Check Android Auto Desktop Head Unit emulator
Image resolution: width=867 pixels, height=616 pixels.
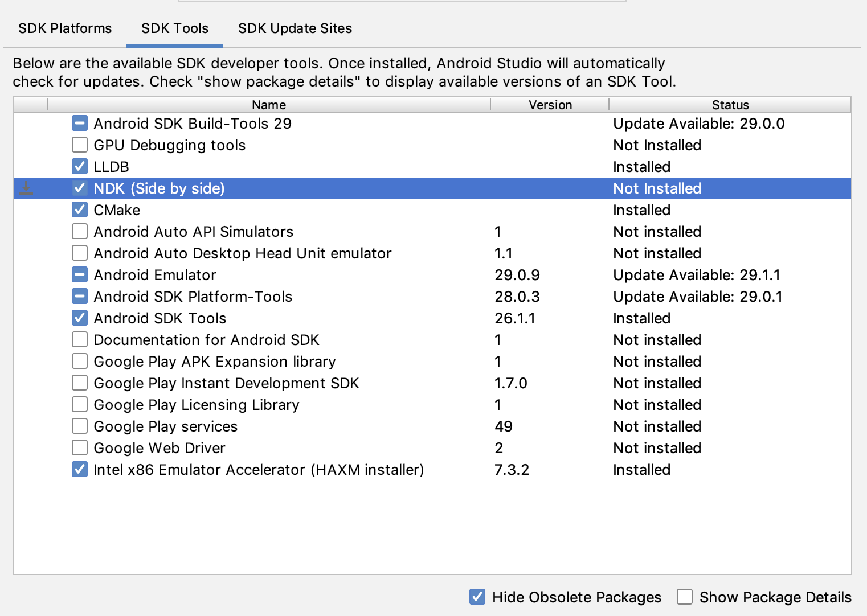pyautogui.click(x=79, y=253)
